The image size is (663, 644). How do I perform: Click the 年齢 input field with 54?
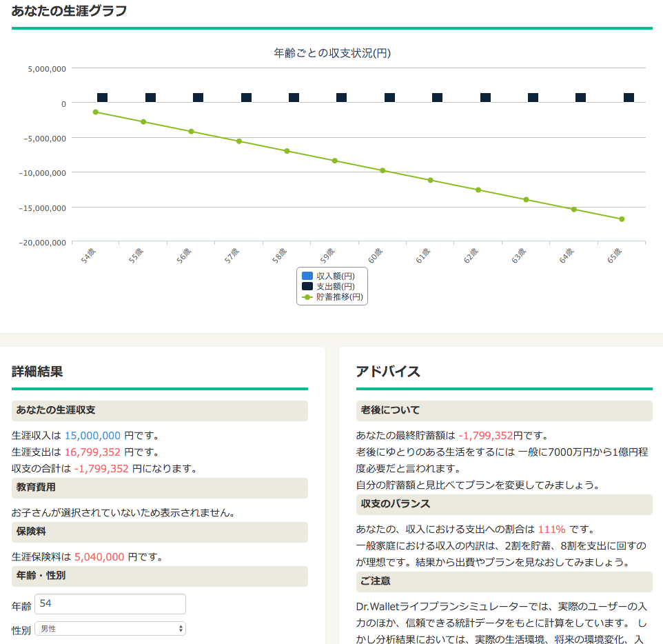coord(110,604)
